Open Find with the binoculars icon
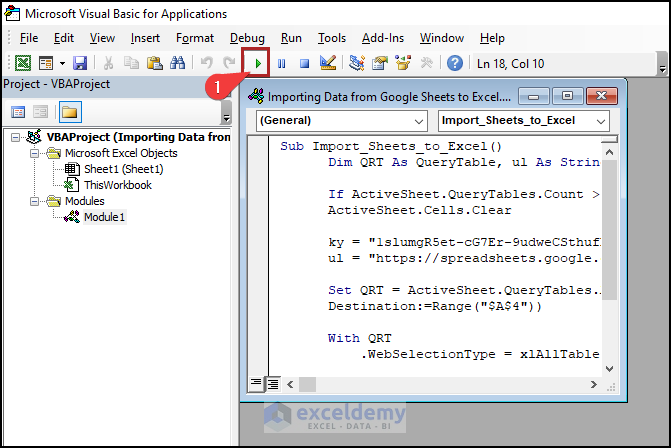 (178, 63)
